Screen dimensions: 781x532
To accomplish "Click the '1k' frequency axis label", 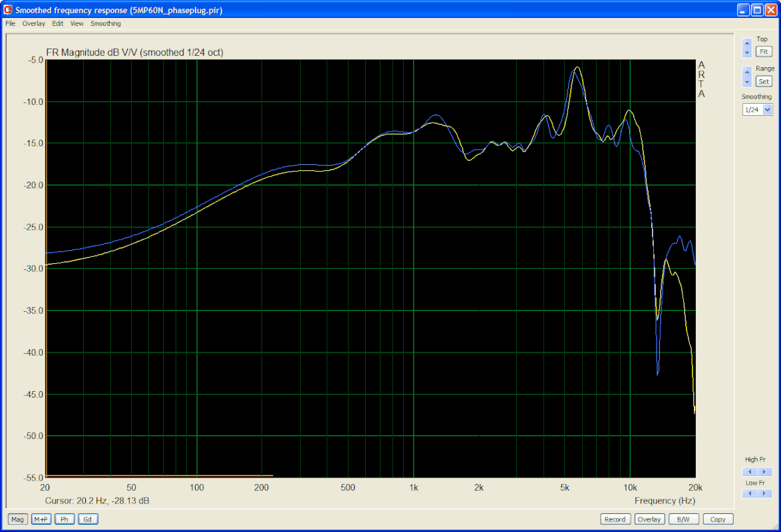I will click(x=413, y=487).
